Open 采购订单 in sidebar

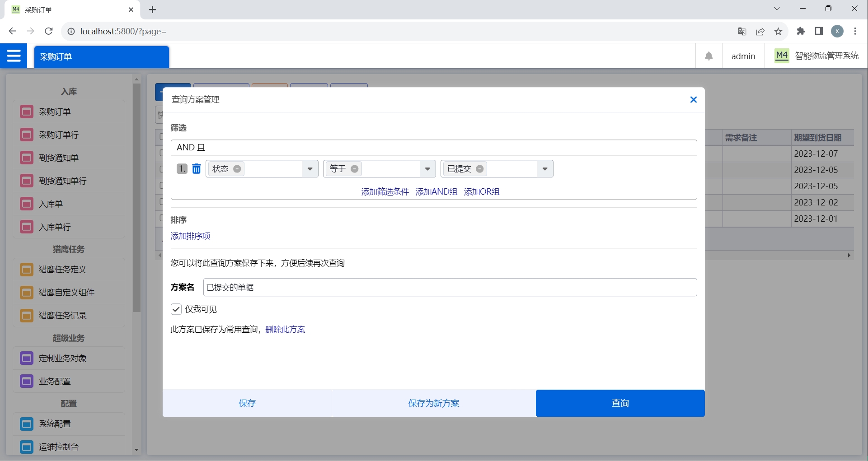point(69,112)
